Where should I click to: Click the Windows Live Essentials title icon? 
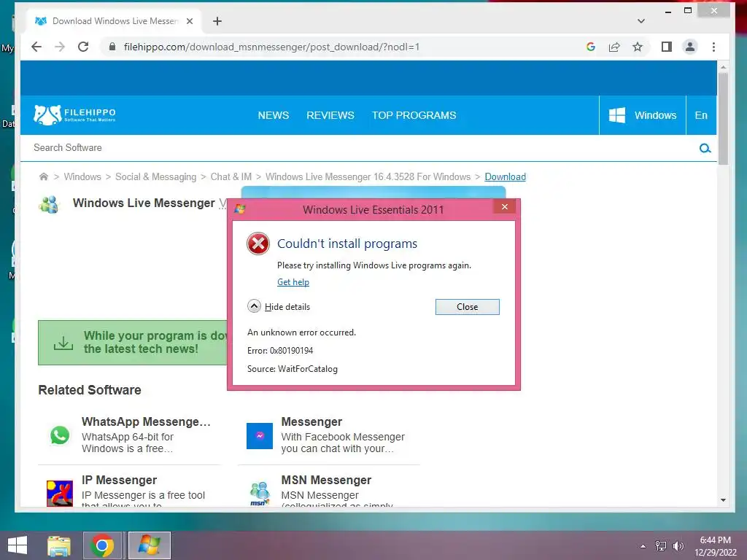(239, 209)
